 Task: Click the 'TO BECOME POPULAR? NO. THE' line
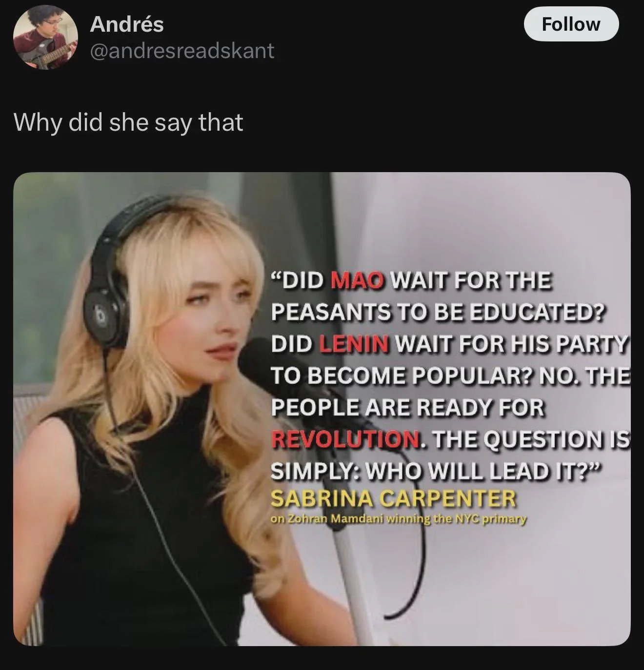450,375
